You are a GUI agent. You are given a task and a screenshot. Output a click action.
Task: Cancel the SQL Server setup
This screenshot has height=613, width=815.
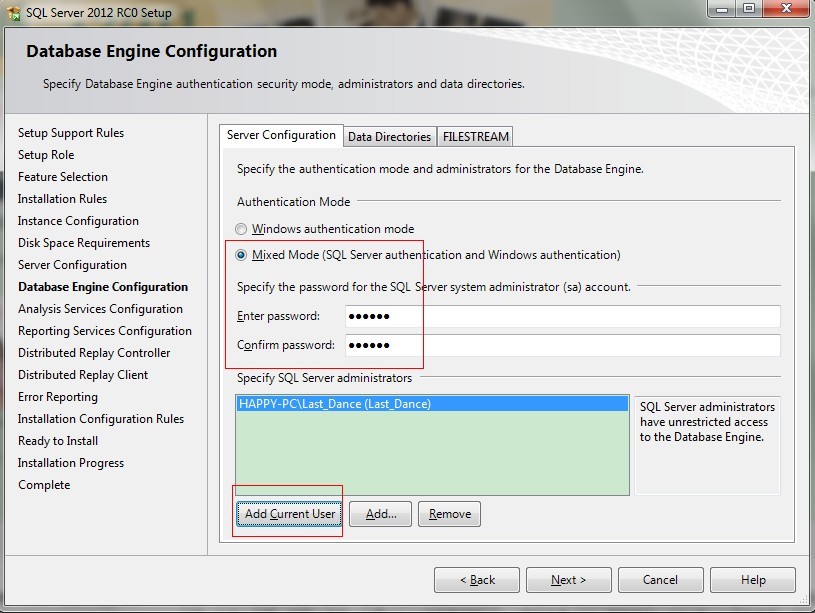tap(661, 580)
